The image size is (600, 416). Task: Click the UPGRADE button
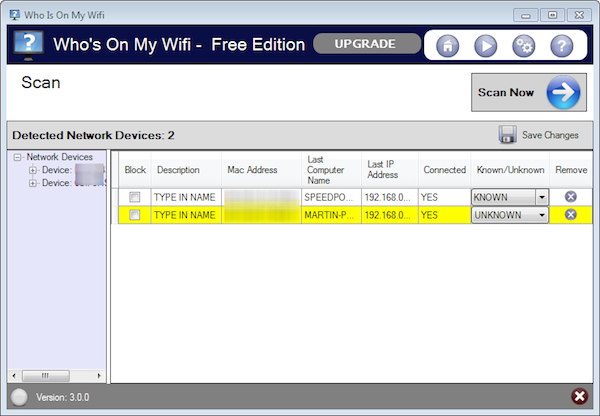(x=367, y=44)
